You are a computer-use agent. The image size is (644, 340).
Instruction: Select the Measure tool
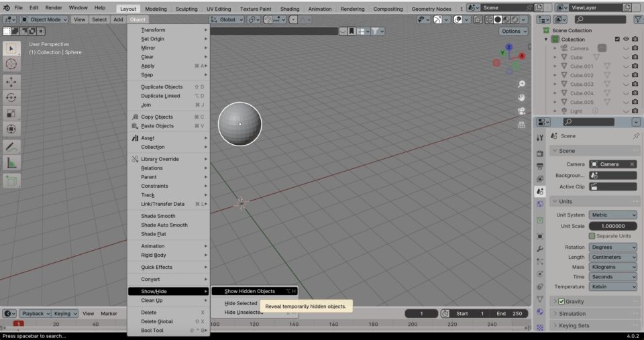pyautogui.click(x=11, y=162)
